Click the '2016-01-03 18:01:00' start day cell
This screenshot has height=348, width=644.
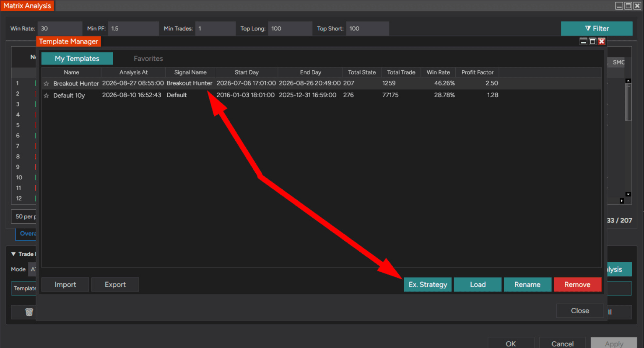click(x=246, y=95)
